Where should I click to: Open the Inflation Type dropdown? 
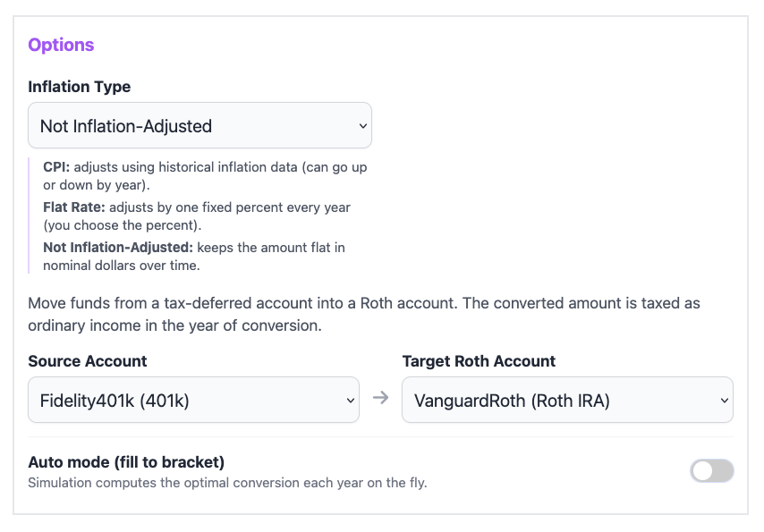click(x=199, y=126)
